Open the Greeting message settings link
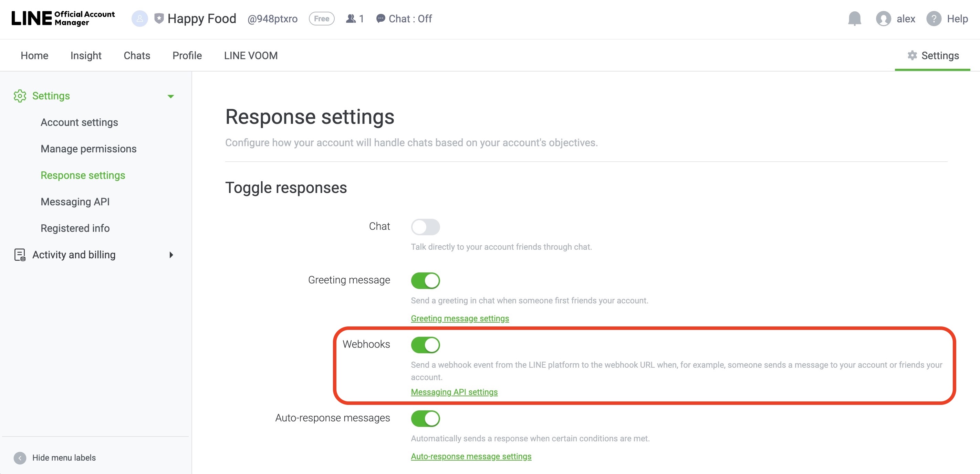This screenshot has height=474, width=980. (460, 318)
